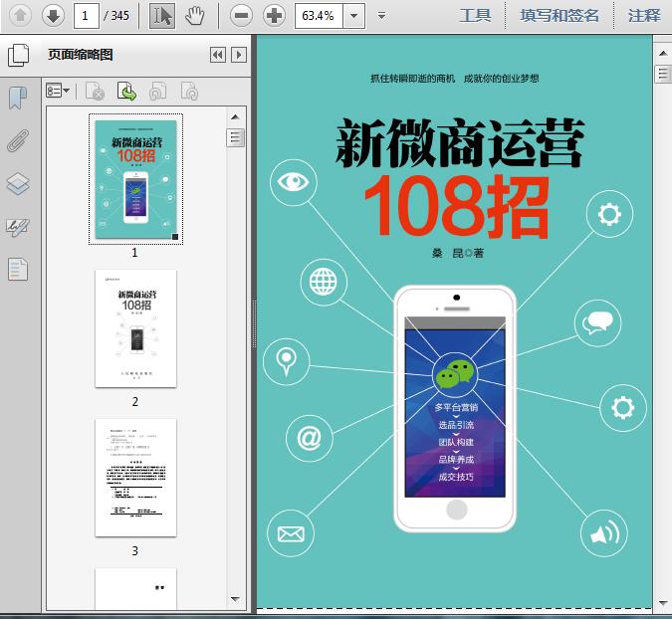The width and height of the screenshot is (672, 619).
Task: Expand thumbnails panel with right-arrow button
Action: 239,55
